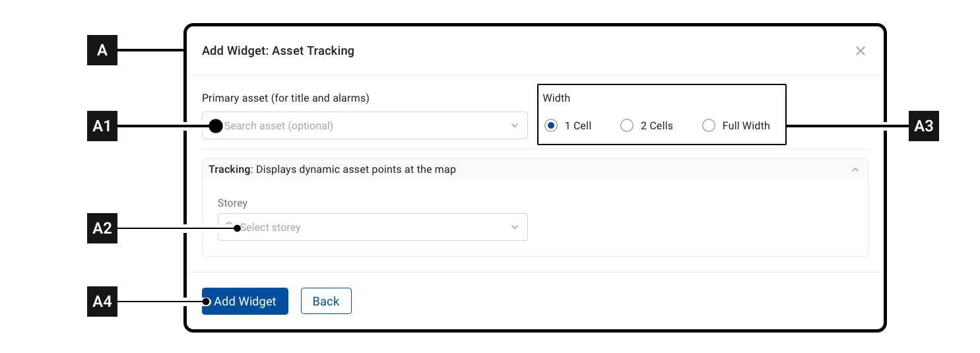Select the 1 Cell width option
The height and width of the screenshot is (353, 980).
click(551, 125)
